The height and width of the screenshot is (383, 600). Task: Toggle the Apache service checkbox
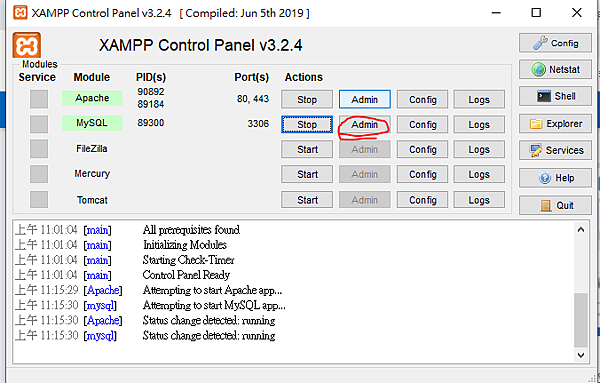[x=39, y=99]
